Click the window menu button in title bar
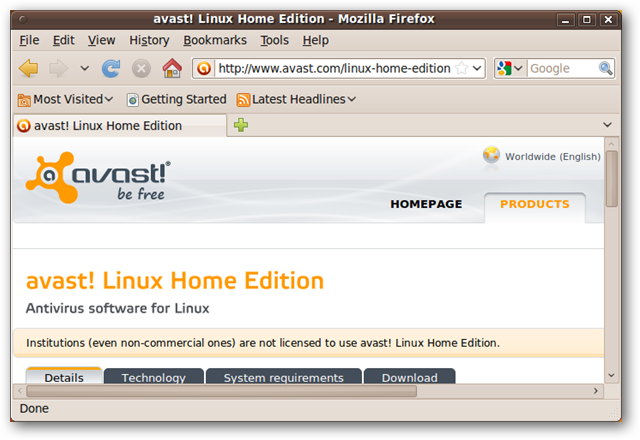Image resolution: width=640 pixels, height=440 pixels. click(23, 19)
